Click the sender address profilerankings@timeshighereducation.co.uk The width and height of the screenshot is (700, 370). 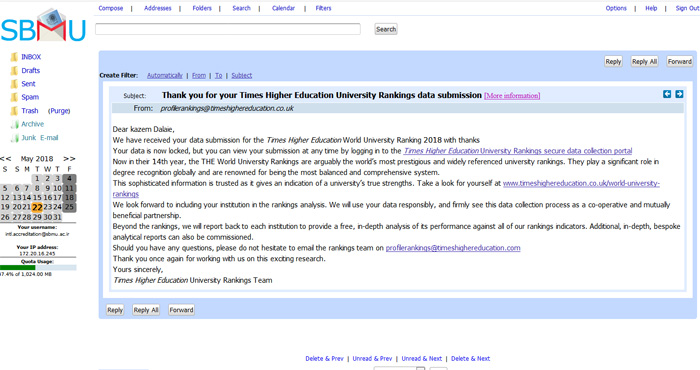(x=227, y=108)
